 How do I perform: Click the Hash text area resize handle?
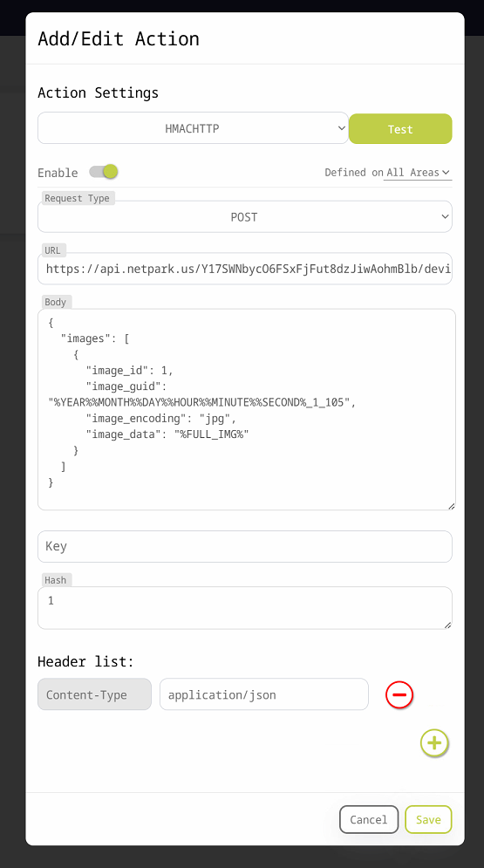[x=448, y=625]
